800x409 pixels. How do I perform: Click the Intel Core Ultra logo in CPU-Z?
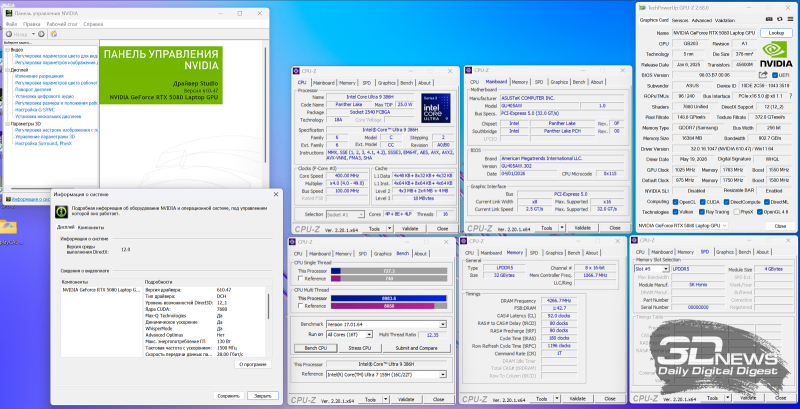436,108
